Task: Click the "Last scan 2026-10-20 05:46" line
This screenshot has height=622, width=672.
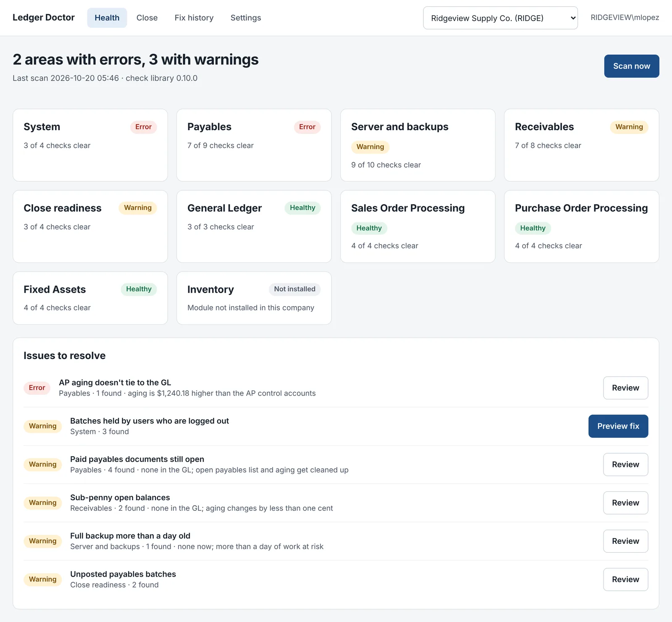Action: click(105, 78)
